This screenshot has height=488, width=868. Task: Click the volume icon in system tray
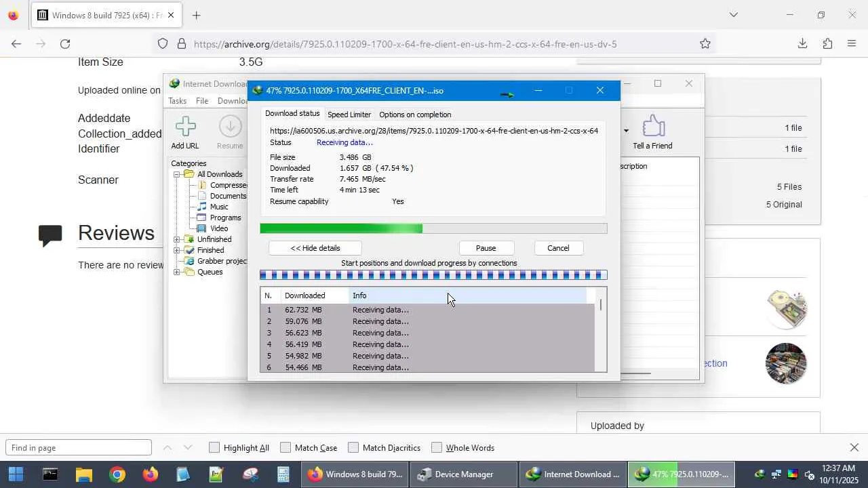click(x=809, y=474)
